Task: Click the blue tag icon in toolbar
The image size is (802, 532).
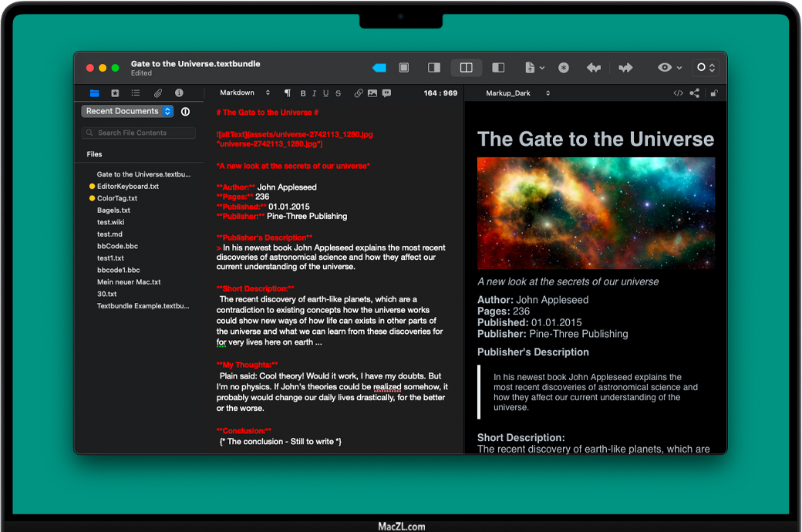Action: [x=379, y=68]
